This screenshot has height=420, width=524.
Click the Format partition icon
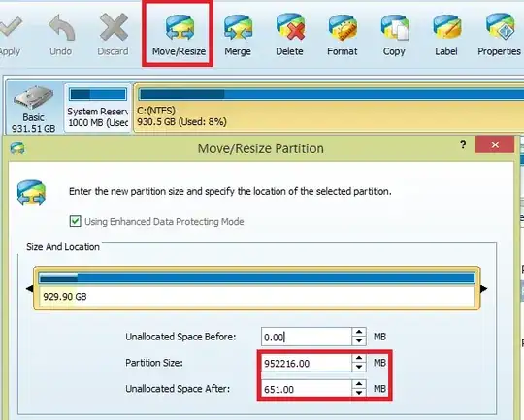[x=343, y=27]
